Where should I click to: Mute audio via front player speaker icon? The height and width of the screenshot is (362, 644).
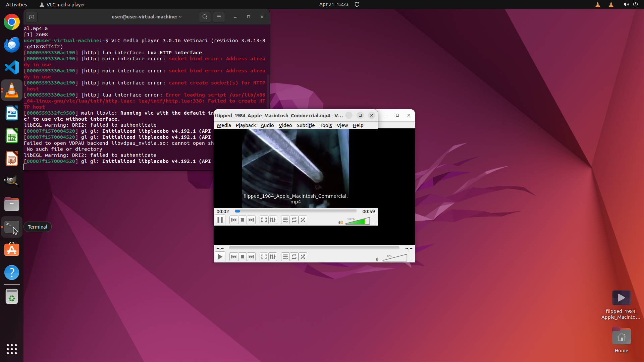point(340,222)
